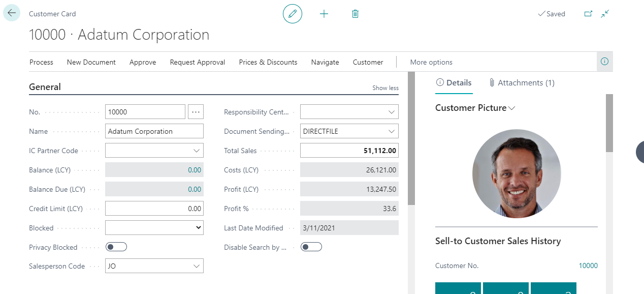Enable Disable Search by Name
The image size is (644, 294).
point(311,247)
